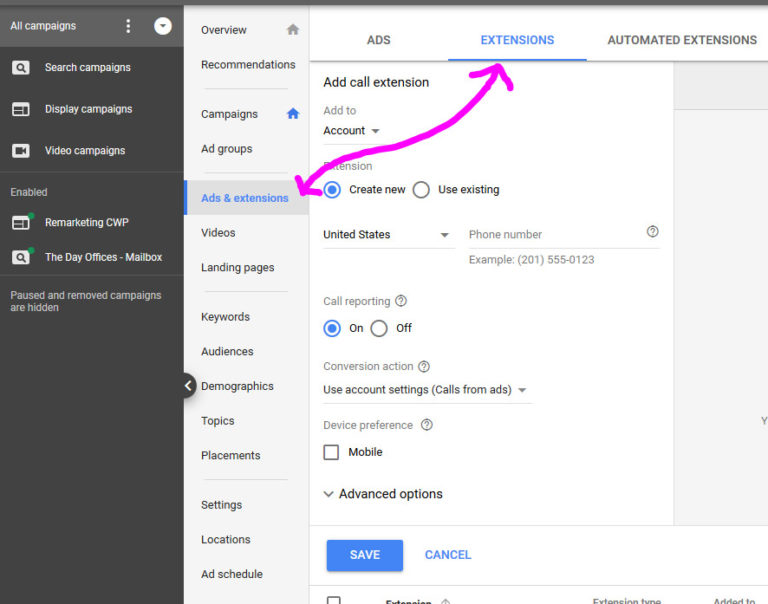Select Video campaigns in the sidebar
This screenshot has width=768, height=604.
tap(85, 151)
